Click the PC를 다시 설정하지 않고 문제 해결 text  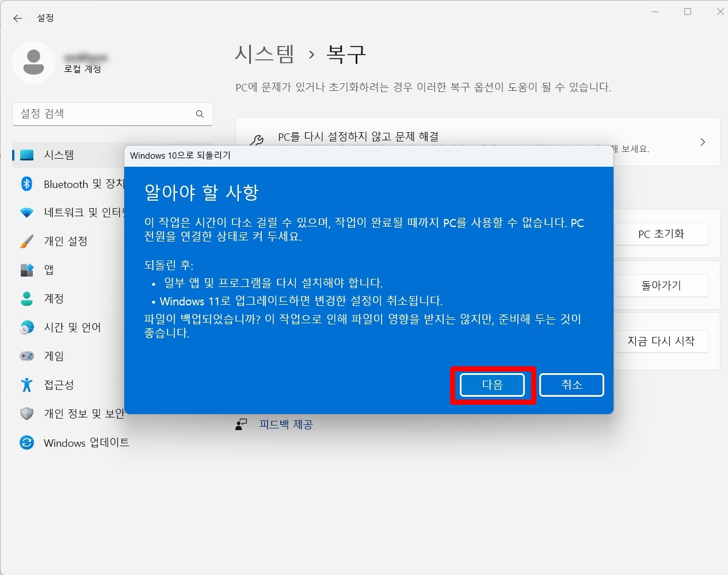358,136
